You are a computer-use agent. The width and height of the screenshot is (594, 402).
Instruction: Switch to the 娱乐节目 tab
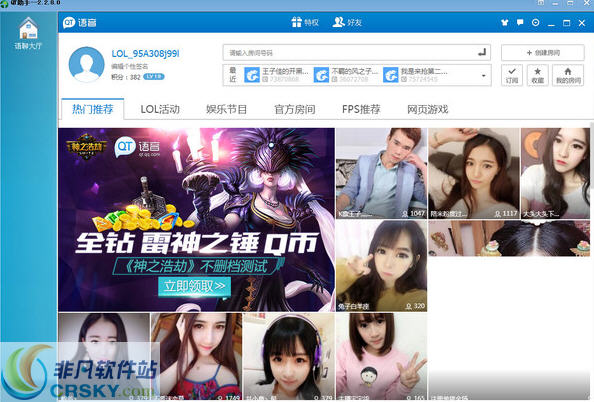click(x=227, y=109)
